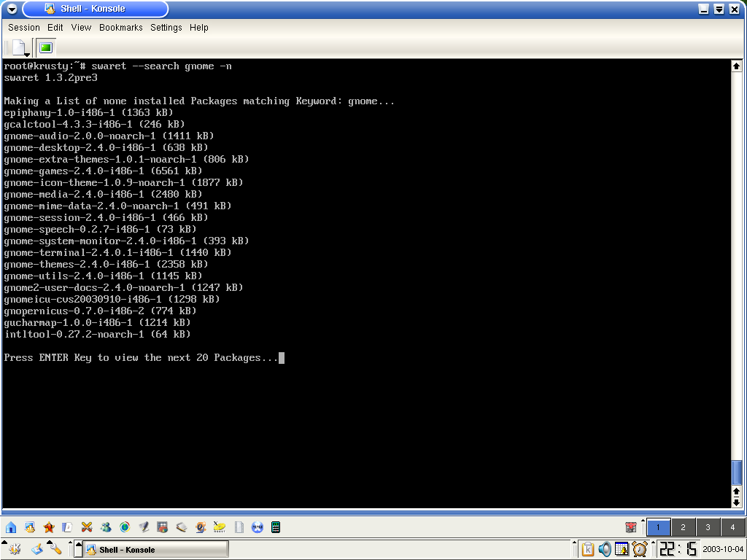The image size is (747, 560).
Task: Click the gnome-terminal-2.4.0.1-i486-1 line
Action: 117,252
